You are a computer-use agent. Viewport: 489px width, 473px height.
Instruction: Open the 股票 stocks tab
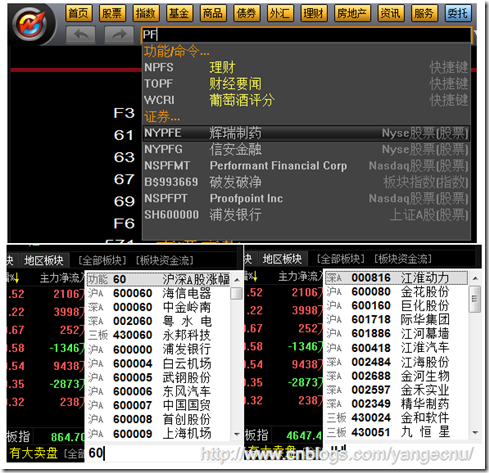112,13
